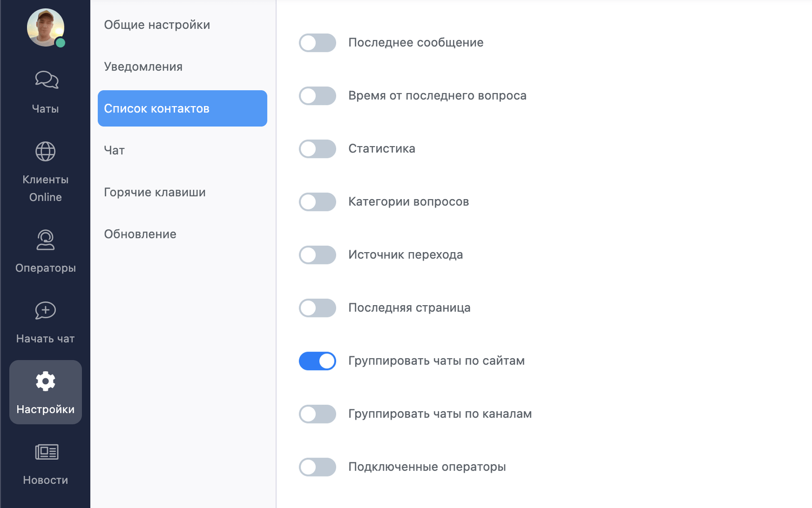Toggle Время от последнего вопроса switch
The width and height of the screenshot is (812, 508).
coord(318,96)
